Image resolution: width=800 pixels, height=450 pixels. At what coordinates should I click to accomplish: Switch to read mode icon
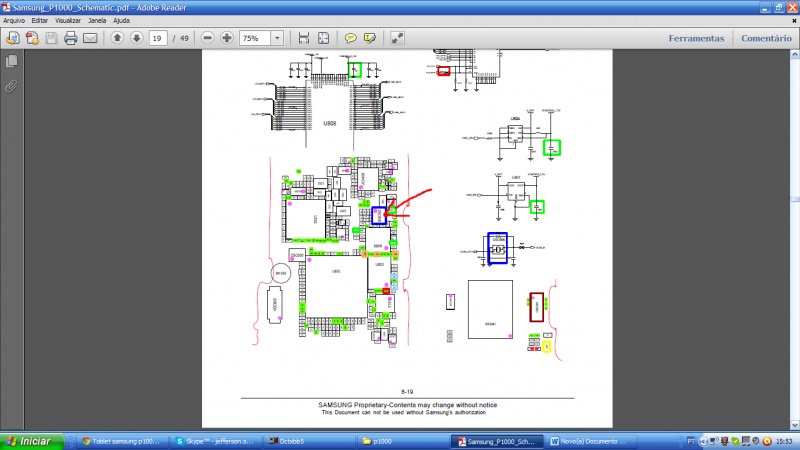point(397,38)
